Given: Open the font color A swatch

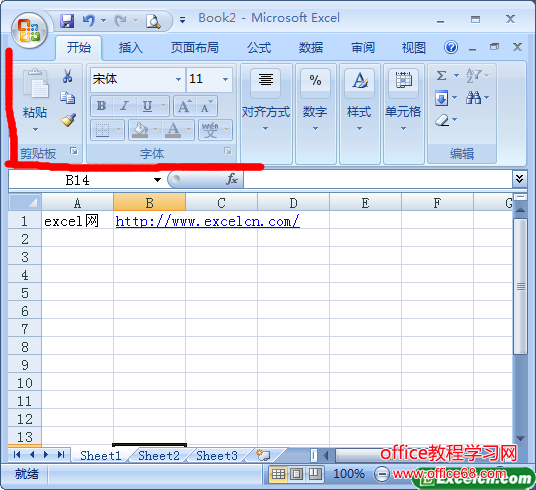Looking at the screenshot, I should coord(173,130).
